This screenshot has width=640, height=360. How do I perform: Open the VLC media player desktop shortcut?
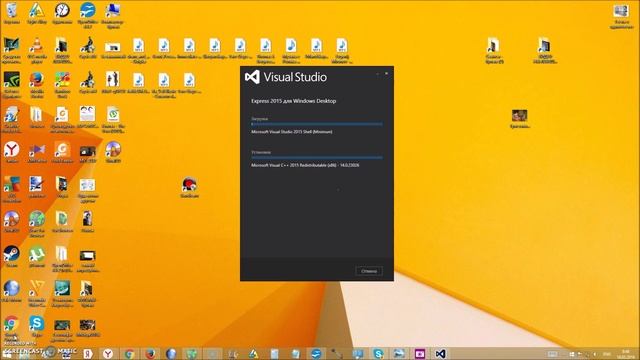click(x=37, y=51)
